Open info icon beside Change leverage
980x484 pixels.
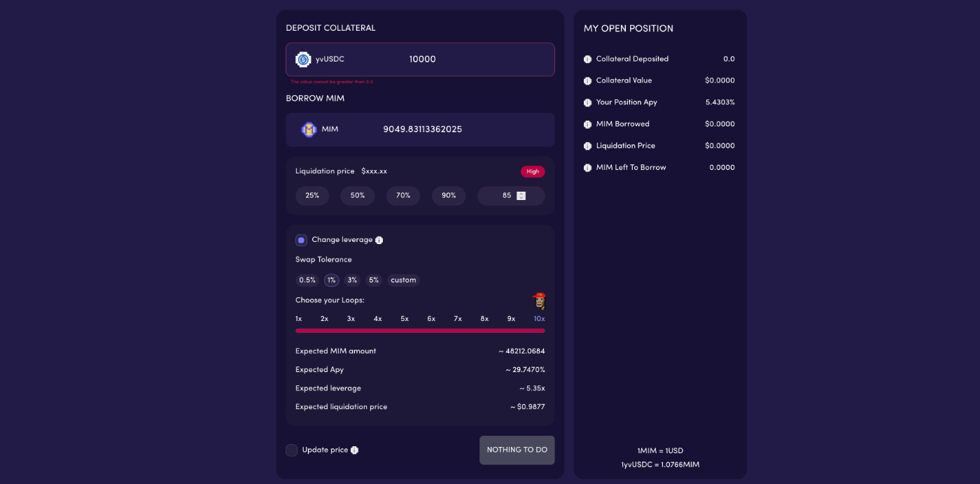coord(379,240)
